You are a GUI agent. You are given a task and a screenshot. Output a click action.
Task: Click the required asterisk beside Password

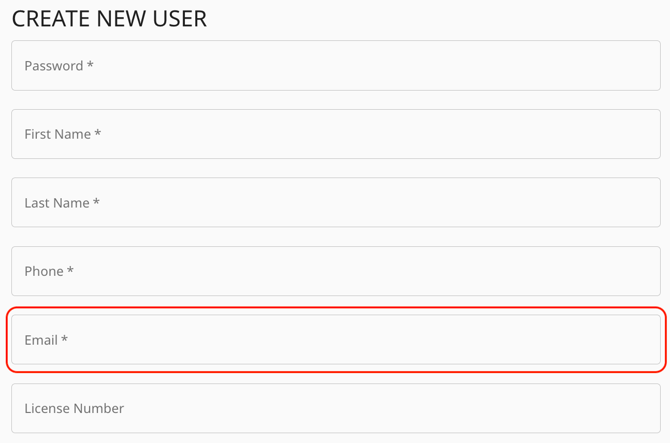(90, 66)
